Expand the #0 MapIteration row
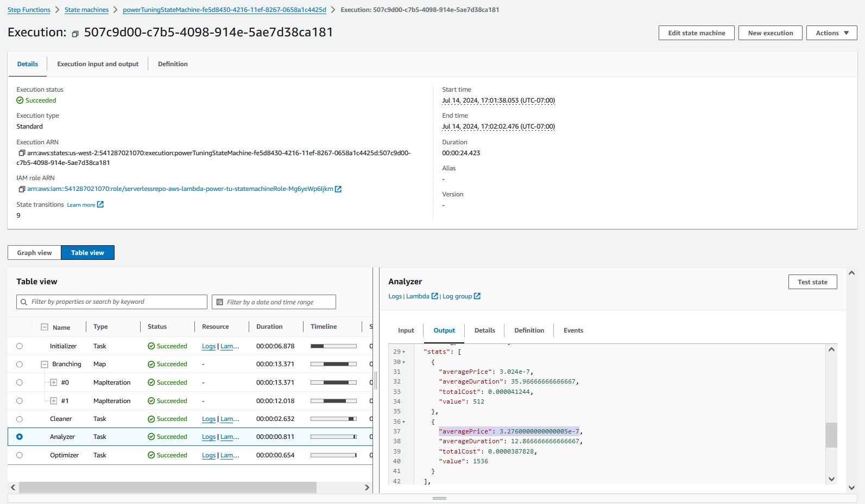The height and width of the screenshot is (504, 865). tap(54, 382)
